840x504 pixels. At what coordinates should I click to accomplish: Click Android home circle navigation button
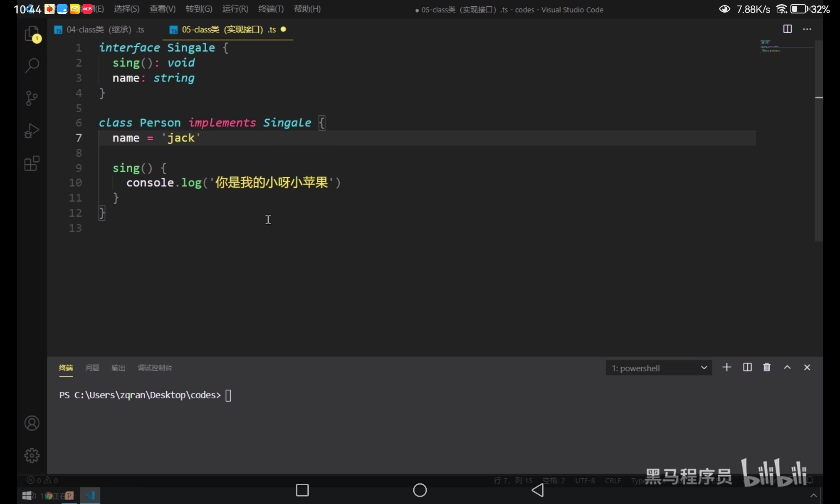(420, 490)
